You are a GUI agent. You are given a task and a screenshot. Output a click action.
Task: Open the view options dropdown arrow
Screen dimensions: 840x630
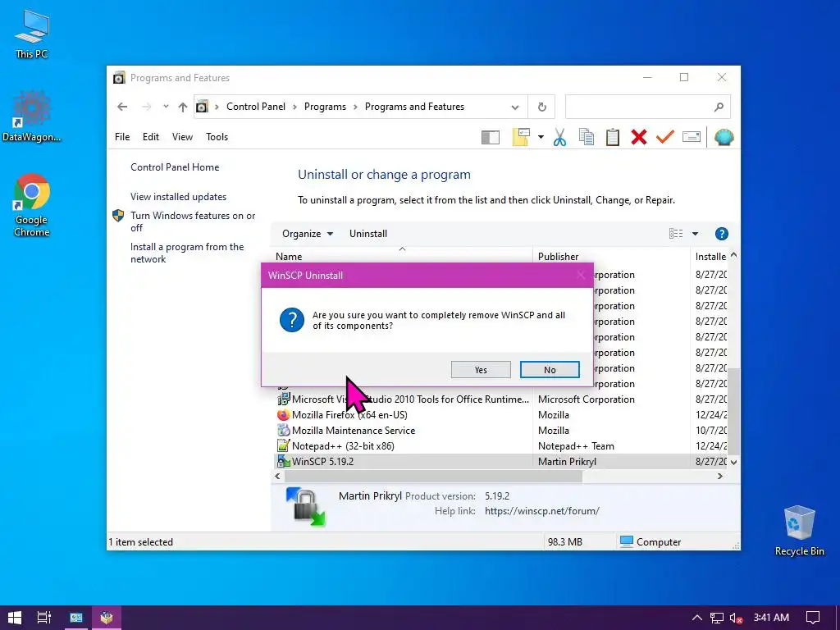click(695, 234)
